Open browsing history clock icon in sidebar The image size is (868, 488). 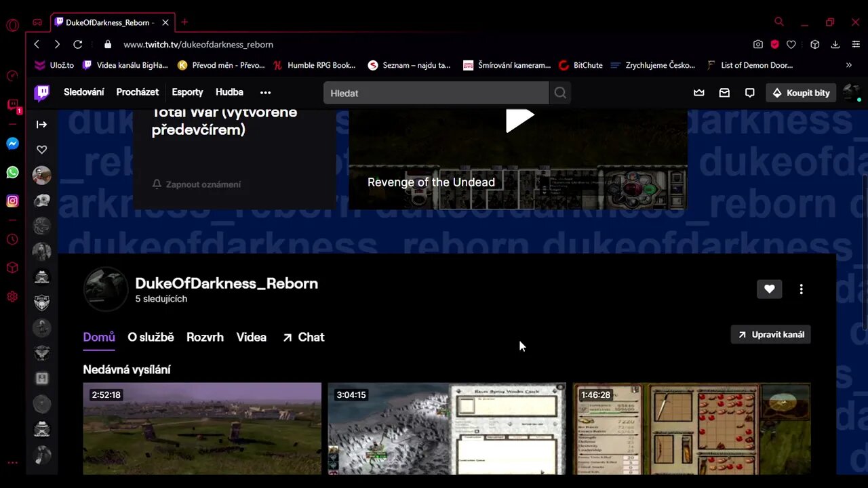pos(12,239)
